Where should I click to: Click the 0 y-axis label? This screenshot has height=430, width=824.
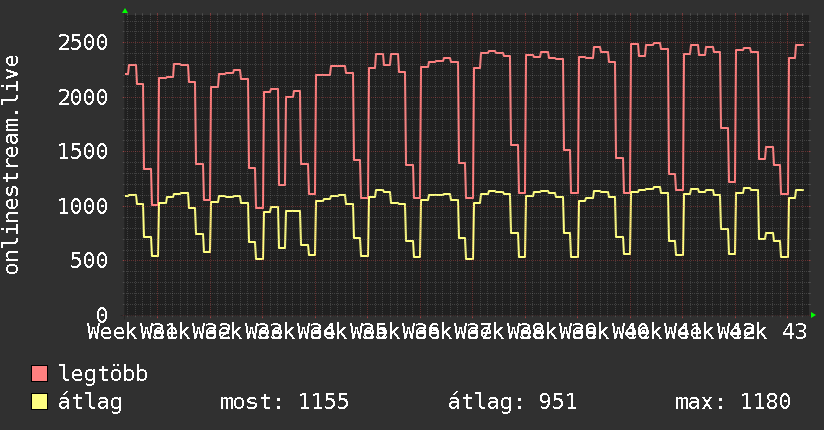(x=102, y=314)
